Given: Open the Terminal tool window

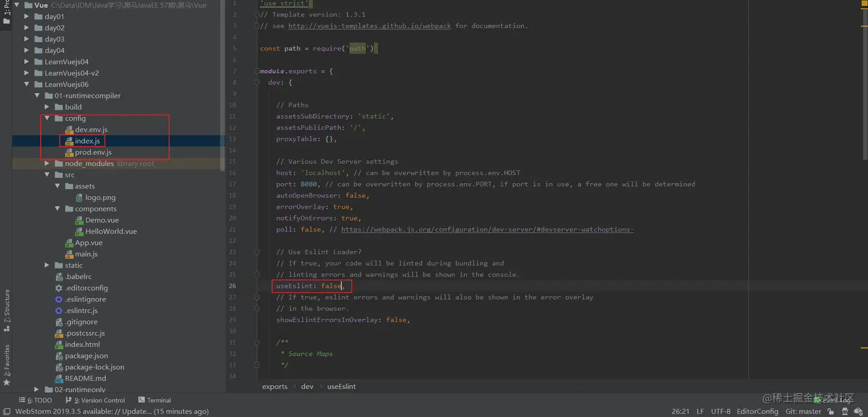Looking at the screenshot, I should pyautogui.click(x=155, y=400).
